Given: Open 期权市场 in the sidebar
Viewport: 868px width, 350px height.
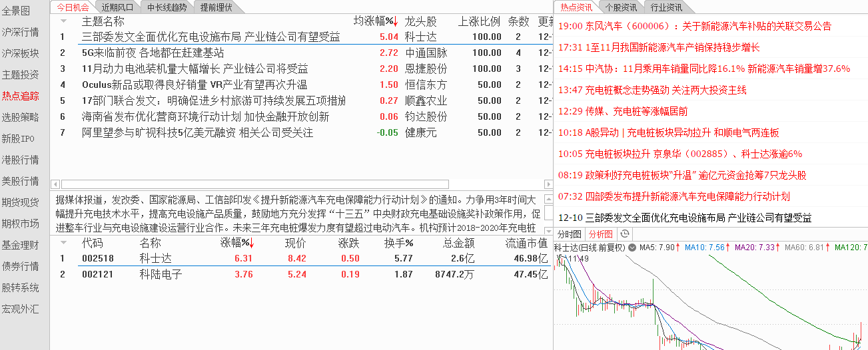Looking at the screenshot, I should click(20, 224).
